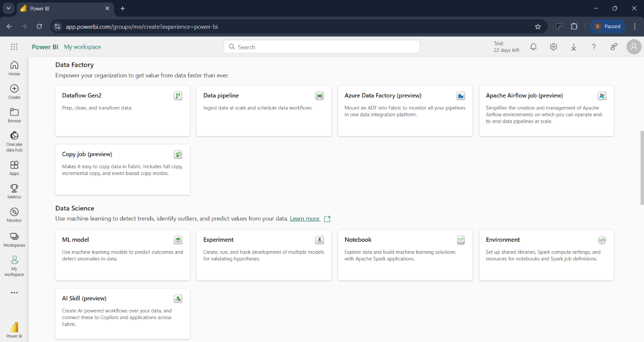Select the Copy job (preview) card
The width and height of the screenshot is (644, 342).
click(x=122, y=169)
